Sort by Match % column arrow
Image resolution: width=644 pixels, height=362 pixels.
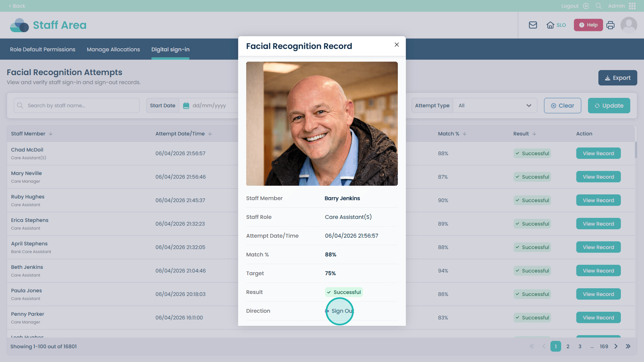(x=464, y=134)
